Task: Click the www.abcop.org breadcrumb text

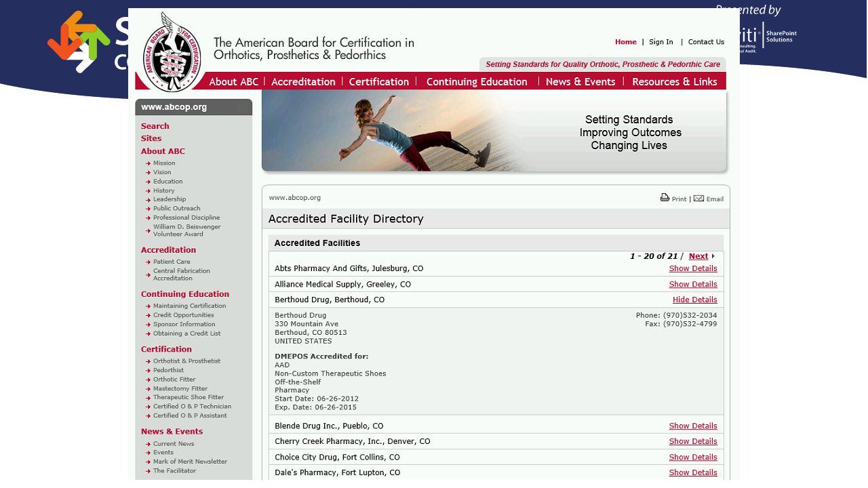Action: [x=294, y=198]
